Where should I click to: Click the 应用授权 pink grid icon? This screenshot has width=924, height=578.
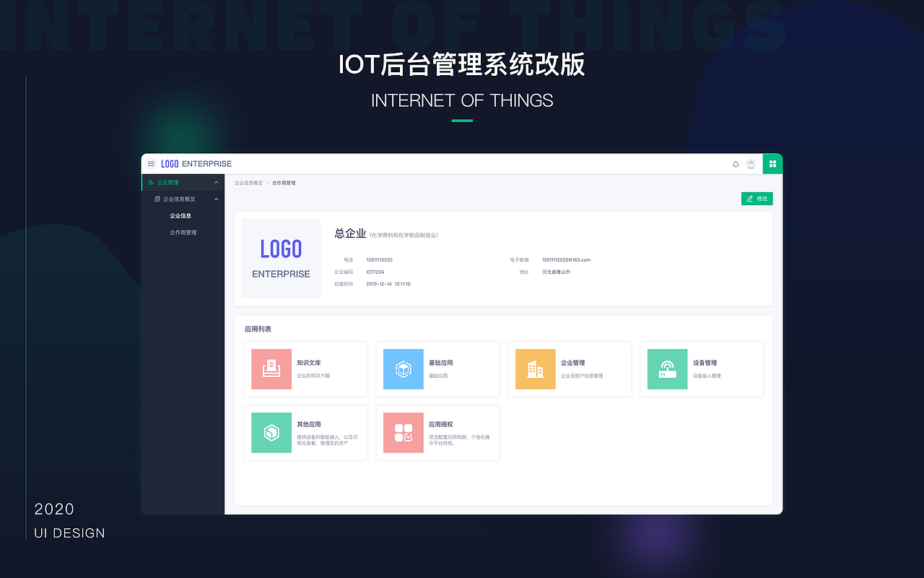(404, 433)
